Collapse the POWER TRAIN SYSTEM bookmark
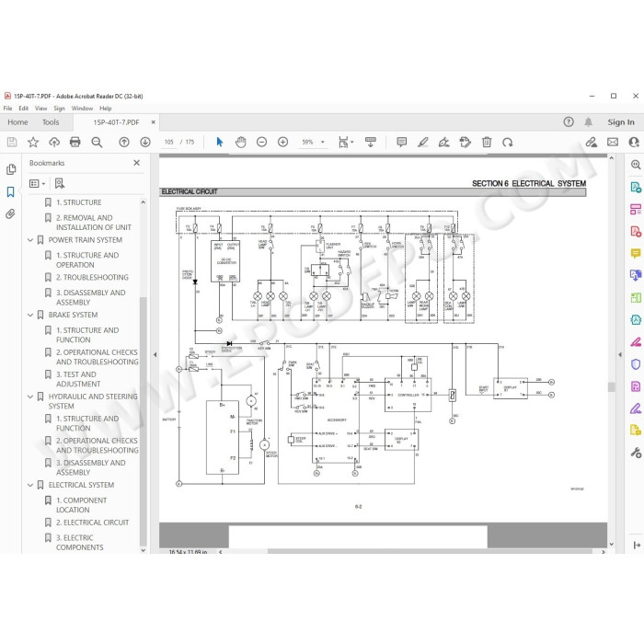 click(30, 240)
